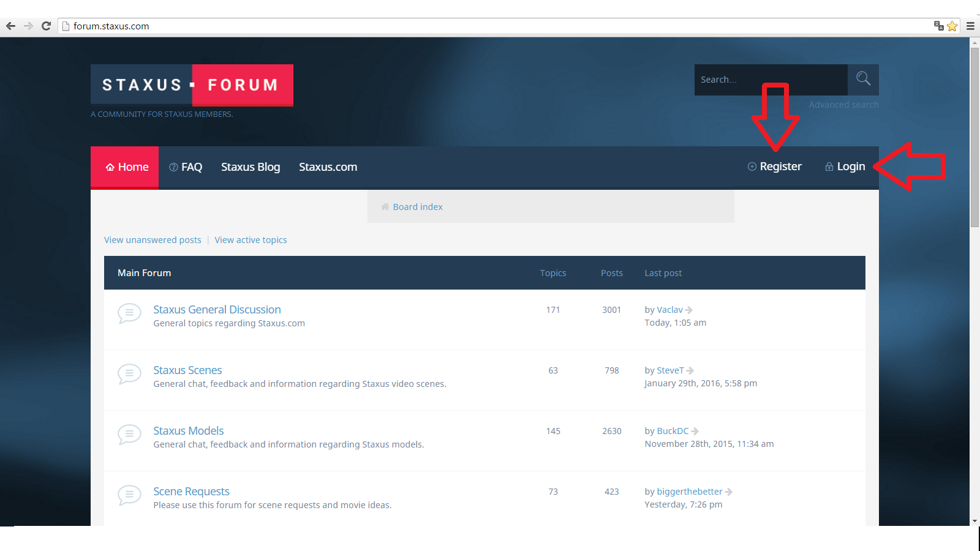Click the tagline "A COMMUNITY FOR STAXUS MEMBERS."
The height and width of the screenshot is (551, 980).
tap(162, 114)
